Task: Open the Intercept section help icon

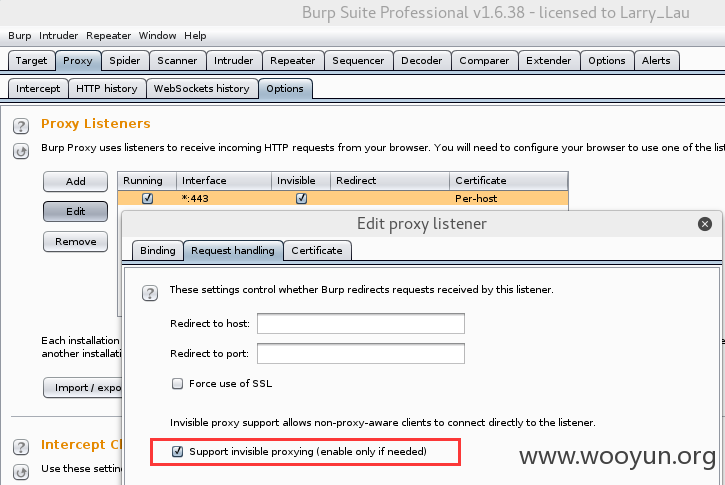Action: pyautogui.click(x=21, y=447)
